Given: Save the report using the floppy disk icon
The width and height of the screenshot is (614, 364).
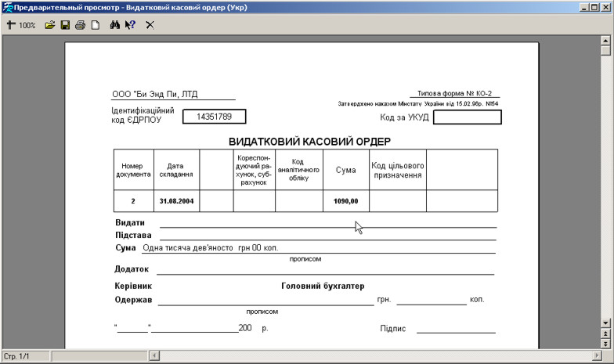Looking at the screenshot, I should (x=65, y=25).
